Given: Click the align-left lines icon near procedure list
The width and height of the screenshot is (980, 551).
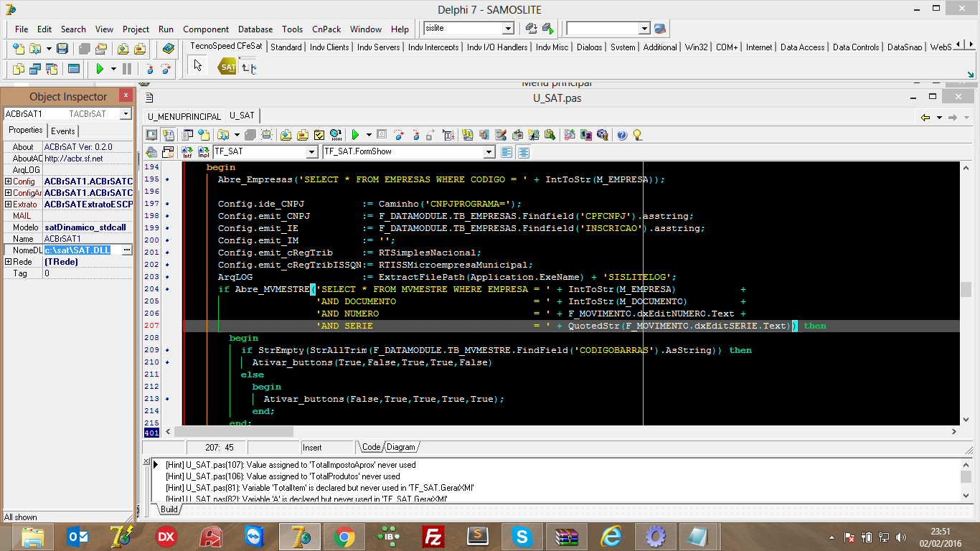Looking at the screenshot, I should pyautogui.click(x=507, y=151).
